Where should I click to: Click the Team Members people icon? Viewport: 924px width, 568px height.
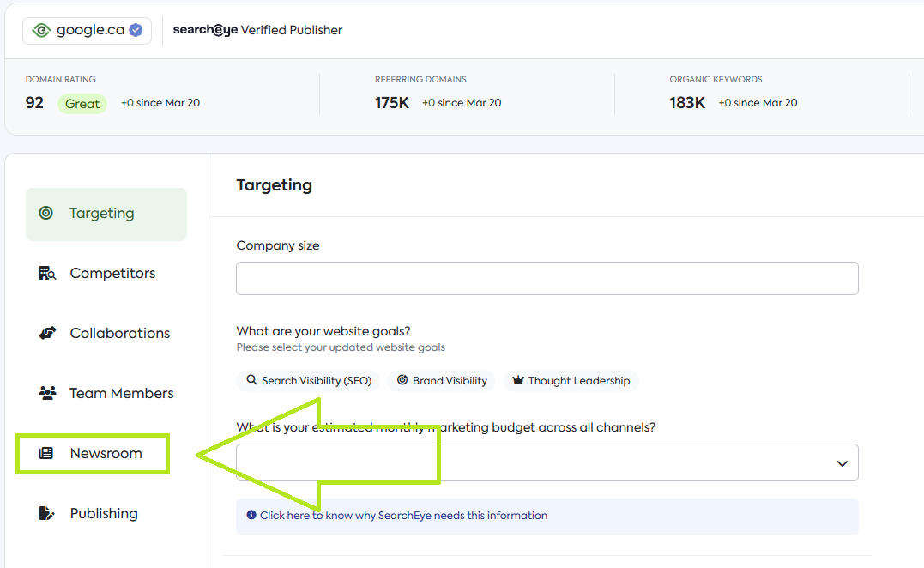click(x=47, y=393)
